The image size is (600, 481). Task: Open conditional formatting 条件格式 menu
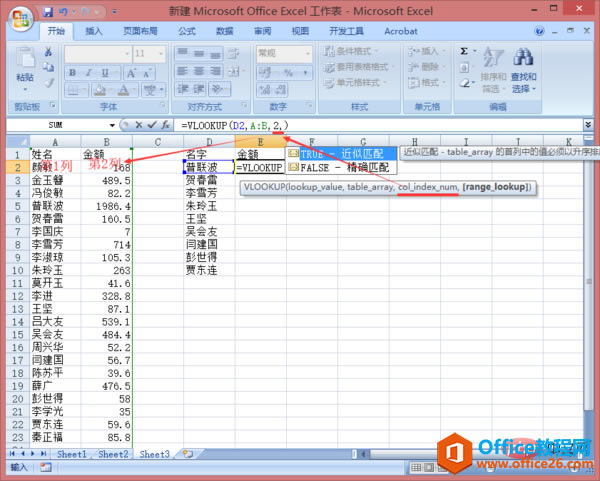pos(351,51)
